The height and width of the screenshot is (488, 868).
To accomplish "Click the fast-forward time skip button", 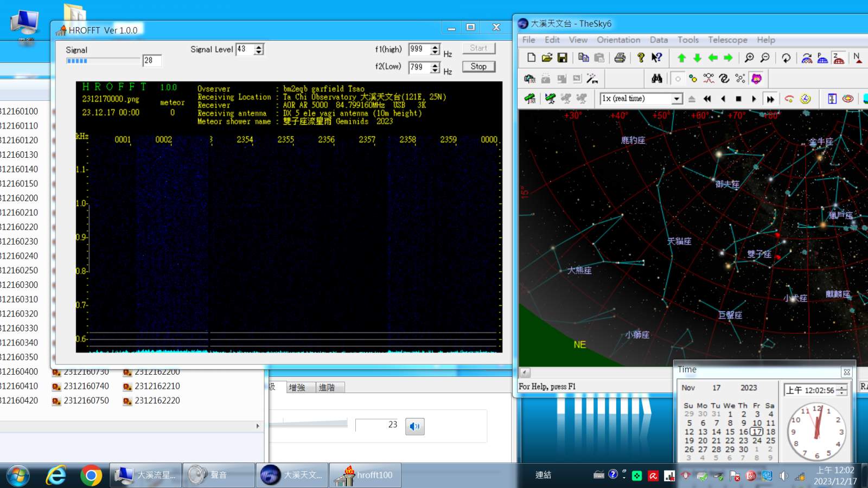I will (x=770, y=99).
